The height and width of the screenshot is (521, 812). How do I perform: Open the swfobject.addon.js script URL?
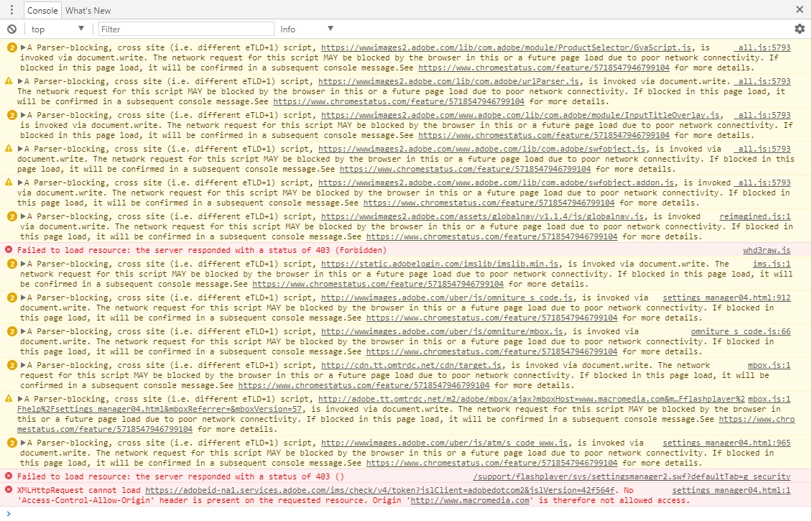pyautogui.click(x=496, y=183)
